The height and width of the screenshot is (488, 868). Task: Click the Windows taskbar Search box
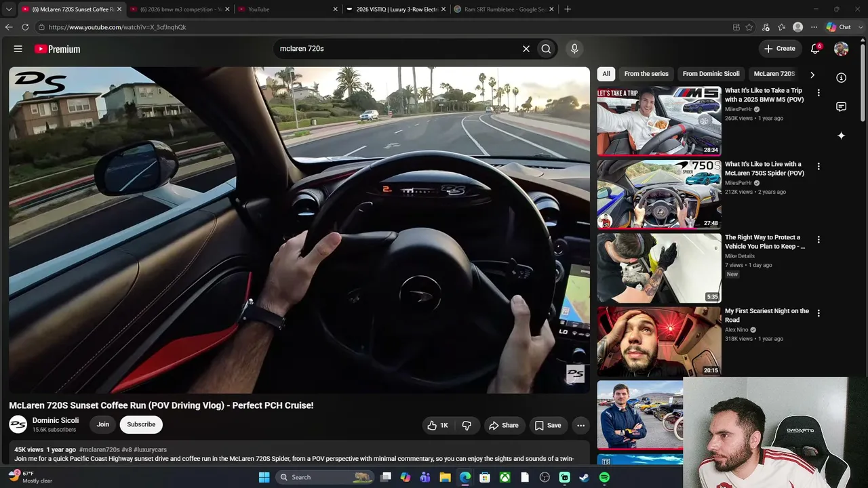tap(325, 477)
